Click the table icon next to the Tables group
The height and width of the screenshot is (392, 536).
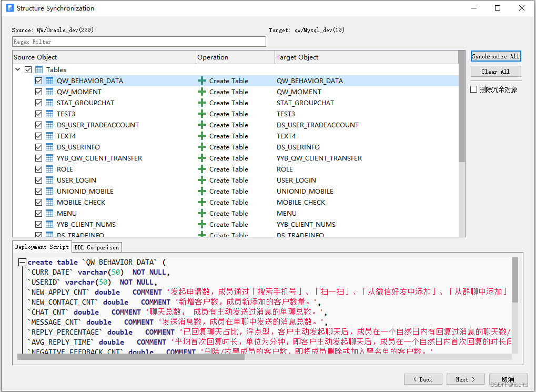(x=38, y=69)
